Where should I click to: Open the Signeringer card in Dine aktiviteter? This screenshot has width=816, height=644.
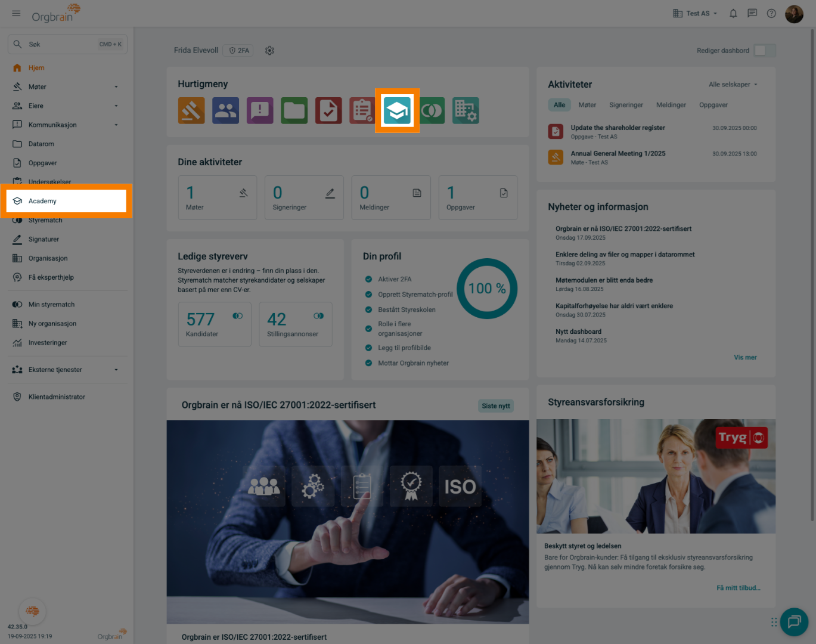click(304, 197)
